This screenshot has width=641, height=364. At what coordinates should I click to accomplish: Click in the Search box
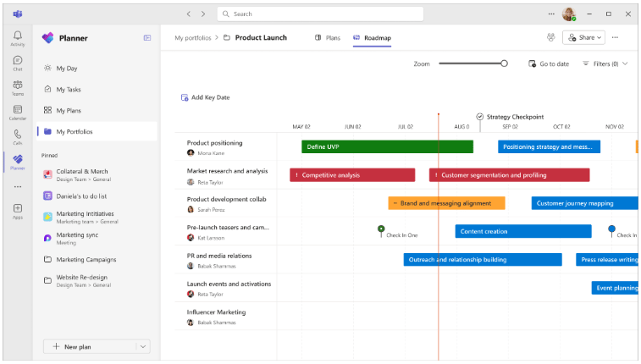click(x=320, y=14)
